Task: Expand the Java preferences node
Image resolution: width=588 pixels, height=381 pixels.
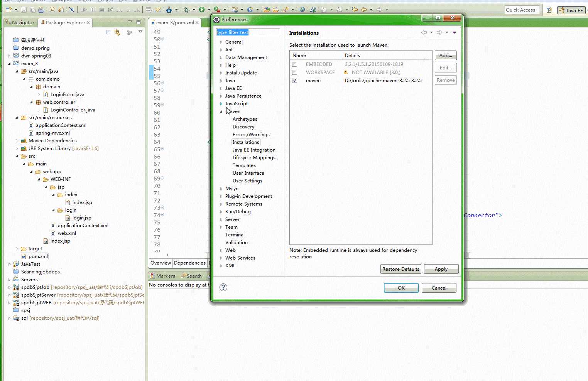Action: click(x=221, y=81)
